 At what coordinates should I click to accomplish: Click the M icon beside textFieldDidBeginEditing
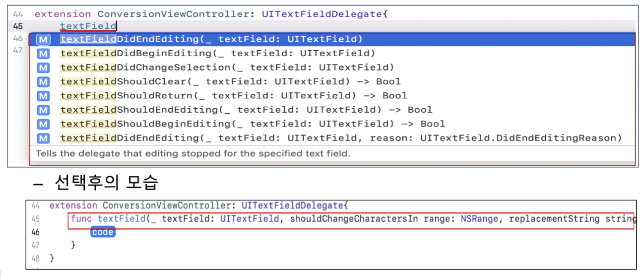44,54
